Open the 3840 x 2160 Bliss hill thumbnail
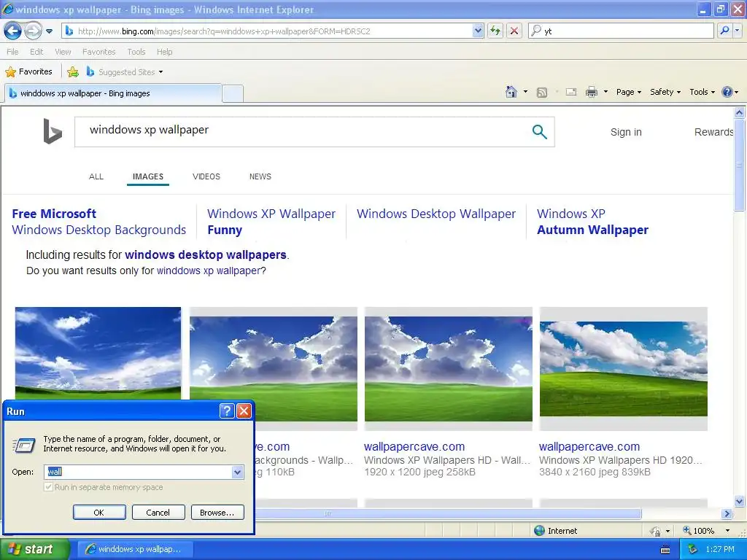 tap(623, 368)
